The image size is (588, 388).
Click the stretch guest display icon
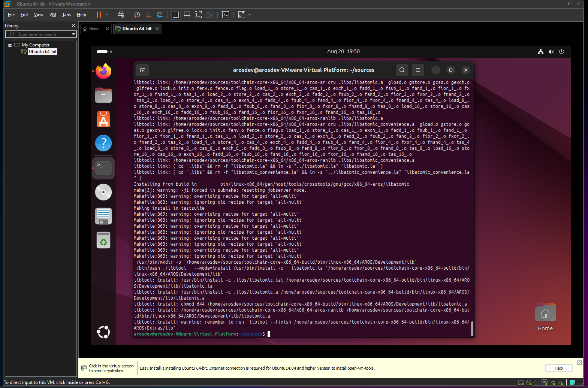[242, 15]
